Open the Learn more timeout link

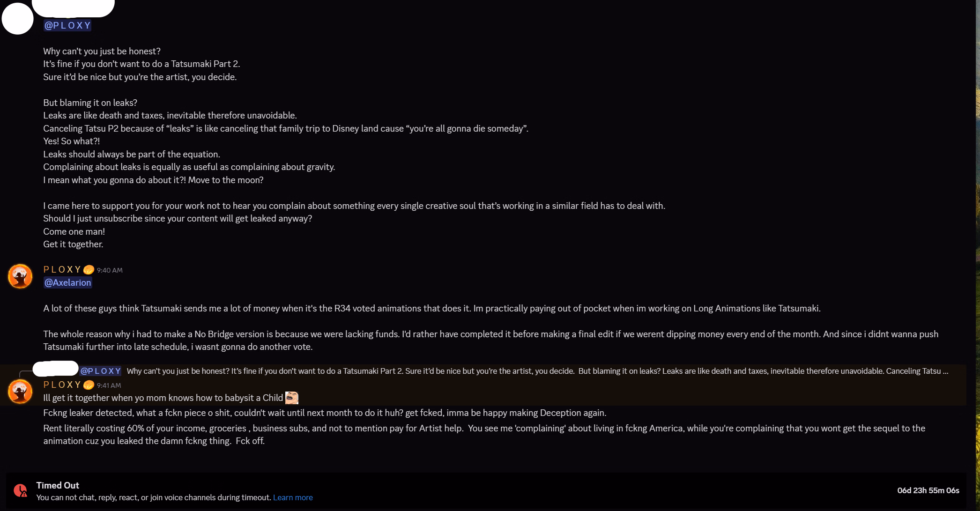click(293, 497)
